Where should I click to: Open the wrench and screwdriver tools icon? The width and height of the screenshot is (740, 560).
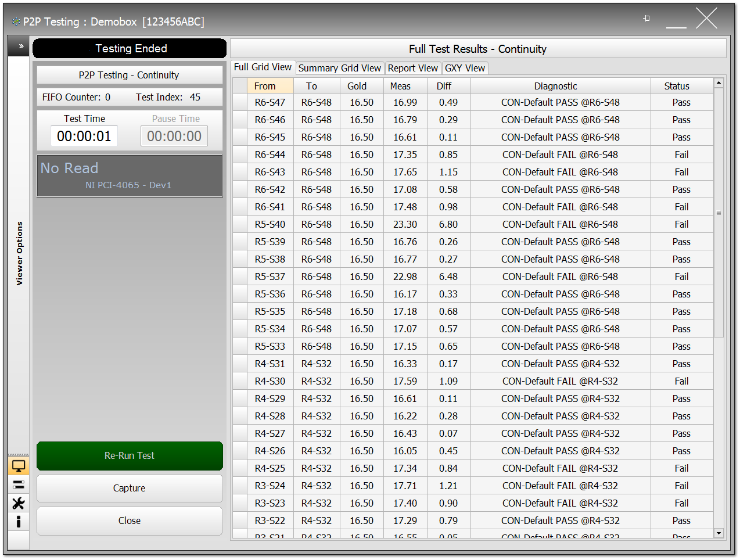pyautogui.click(x=19, y=503)
